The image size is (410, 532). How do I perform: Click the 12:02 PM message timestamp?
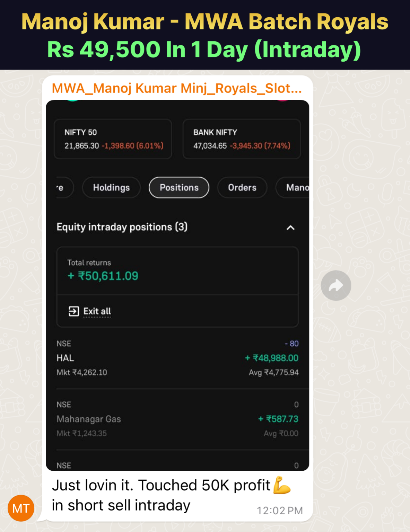point(279,511)
